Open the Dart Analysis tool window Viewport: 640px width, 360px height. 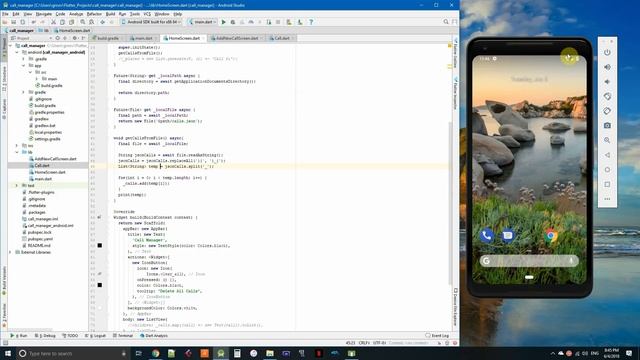point(154,336)
